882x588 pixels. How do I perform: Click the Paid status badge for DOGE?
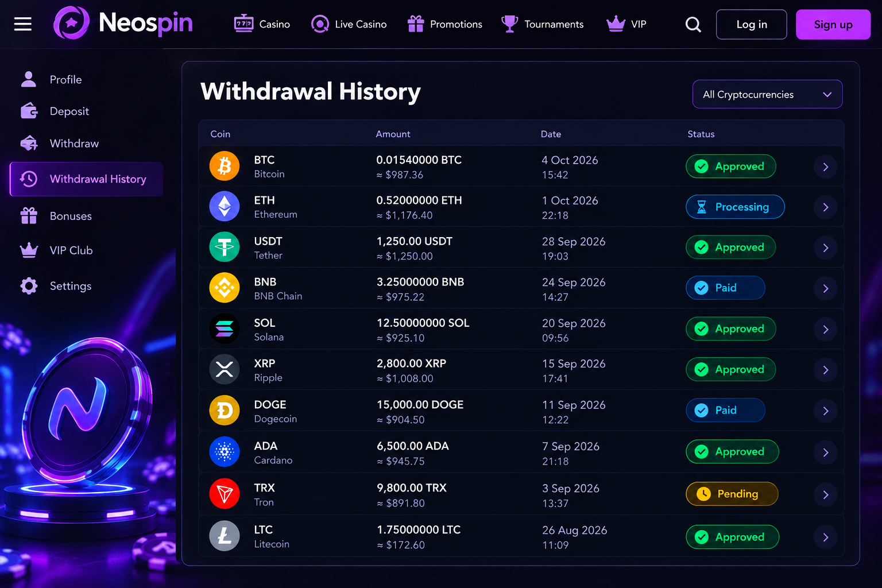click(725, 410)
